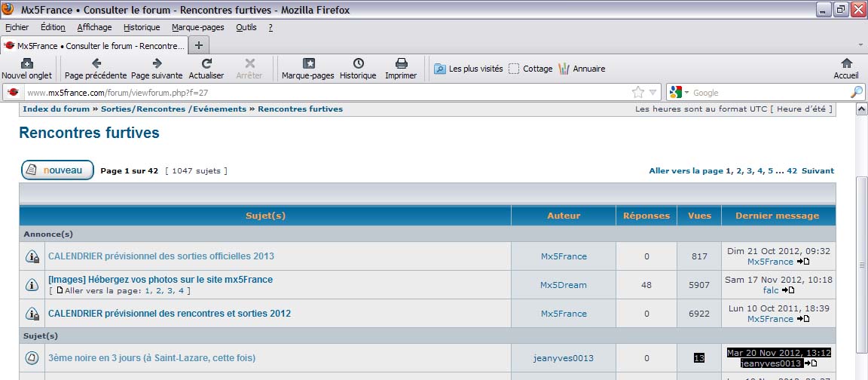Click Index du forum breadcrumb
Viewport: 868px width, 380px height.
coord(56,109)
